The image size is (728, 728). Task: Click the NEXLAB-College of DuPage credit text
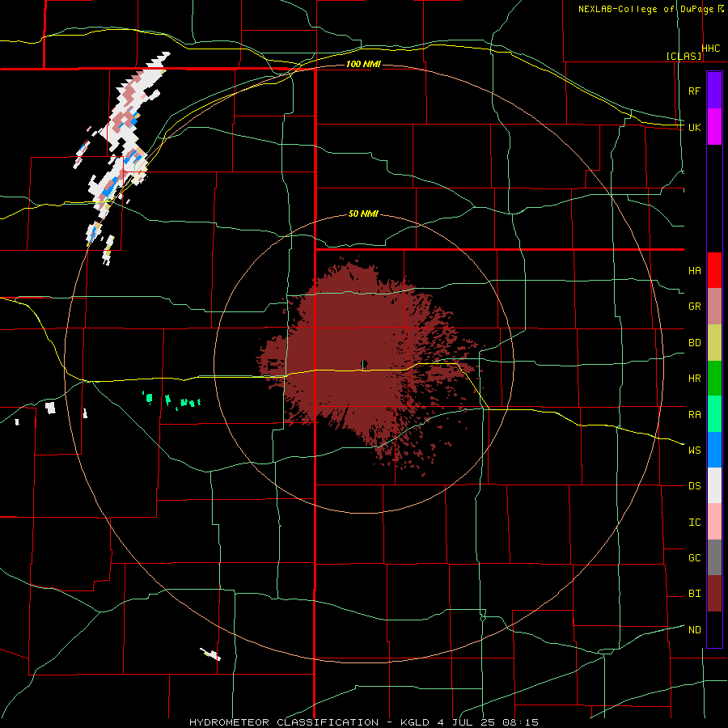pos(645,9)
